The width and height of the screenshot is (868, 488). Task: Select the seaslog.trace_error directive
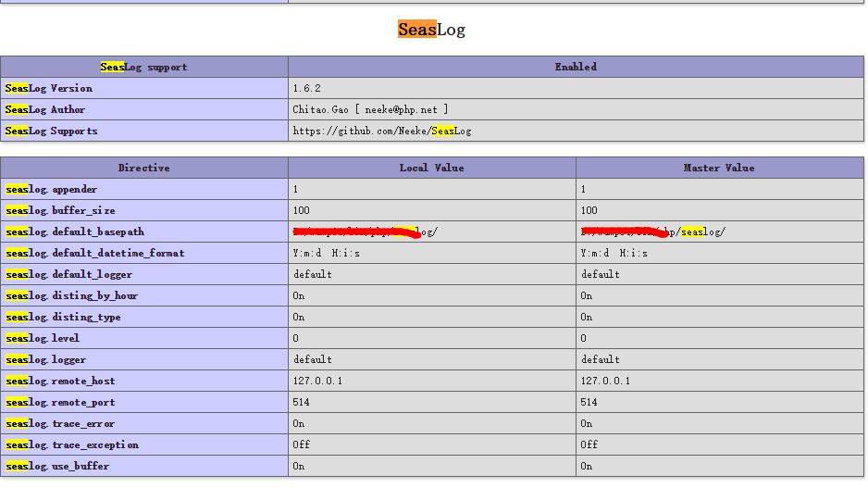[x=60, y=424]
